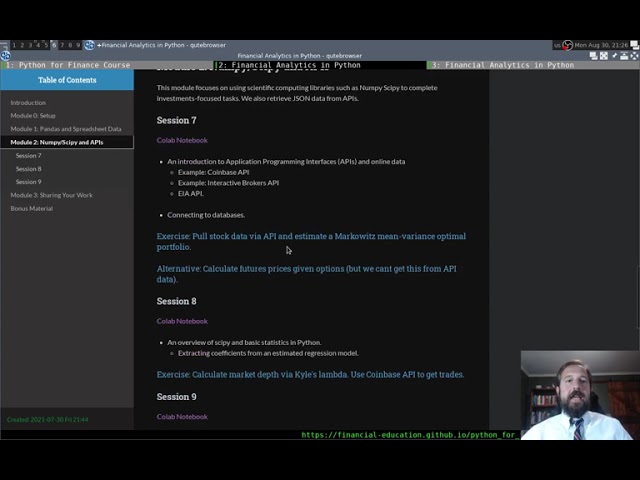640x480 pixels.
Task: Switch to workspace tag 9
Action: pos(78,45)
